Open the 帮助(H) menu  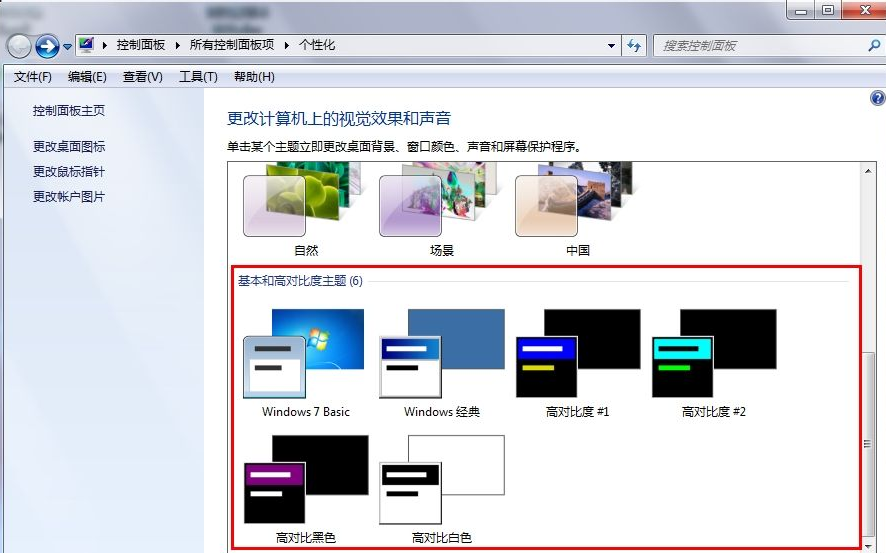254,77
